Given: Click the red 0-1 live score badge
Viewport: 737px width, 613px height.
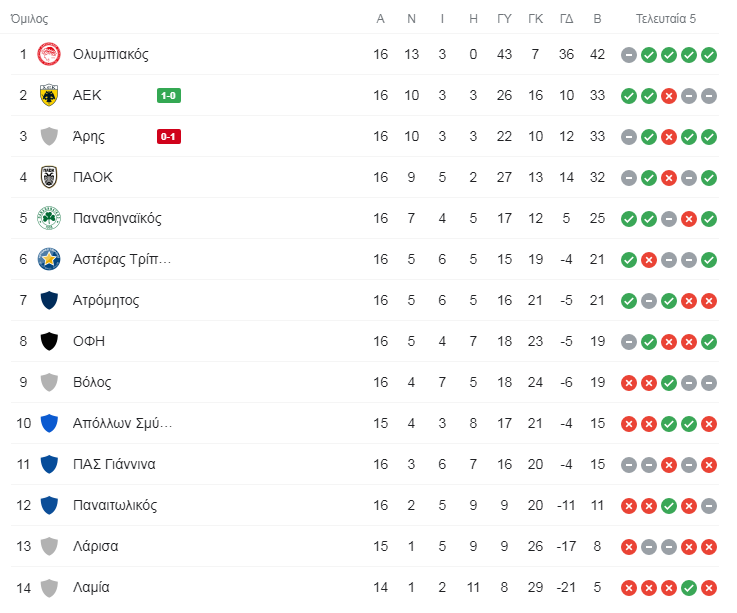Looking at the screenshot, I should click(x=169, y=137).
